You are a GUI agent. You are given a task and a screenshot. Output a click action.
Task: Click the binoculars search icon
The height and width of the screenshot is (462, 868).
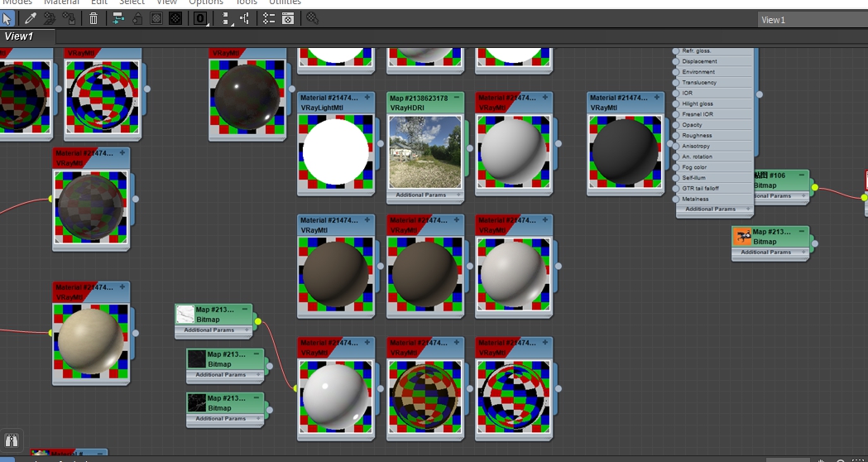point(12,441)
